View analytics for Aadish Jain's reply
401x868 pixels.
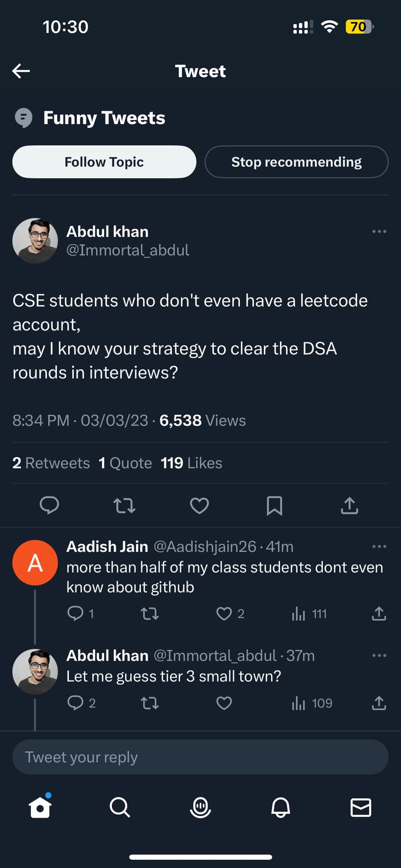click(308, 614)
